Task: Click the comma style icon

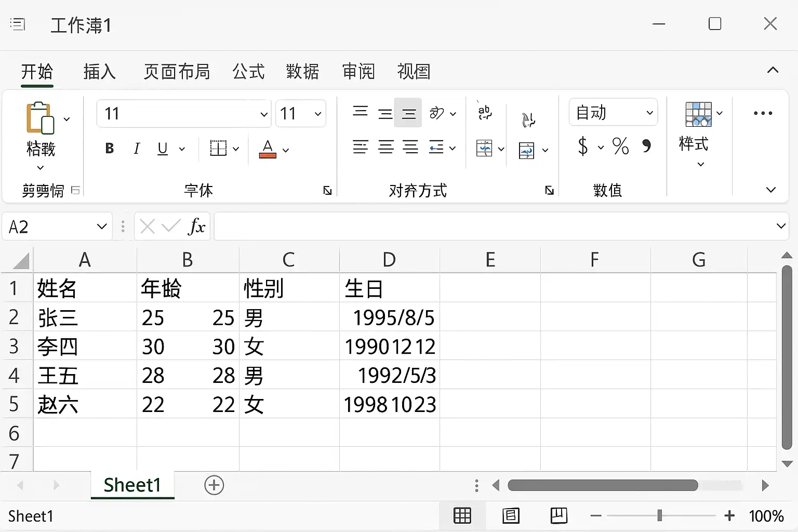Action: click(646, 146)
